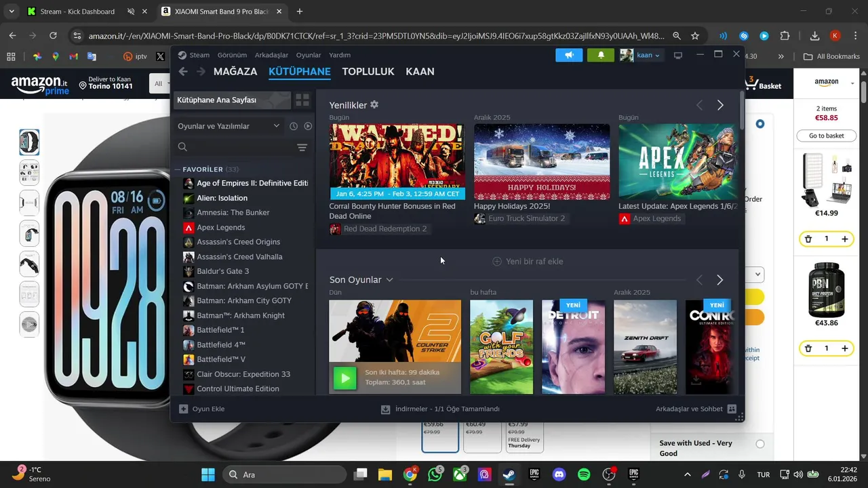Increase quantity of the PBN protein item
868x488 pixels.
(x=844, y=348)
